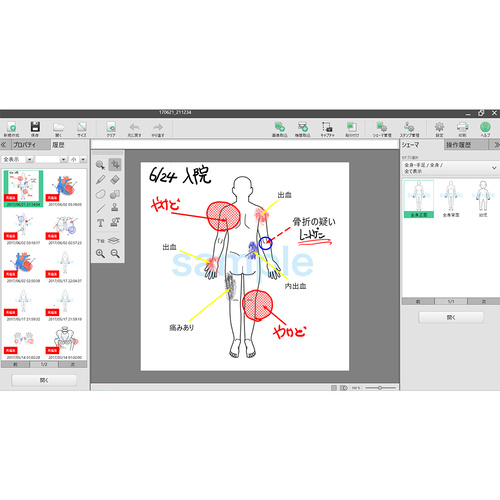Open the green help icon

click(485, 129)
